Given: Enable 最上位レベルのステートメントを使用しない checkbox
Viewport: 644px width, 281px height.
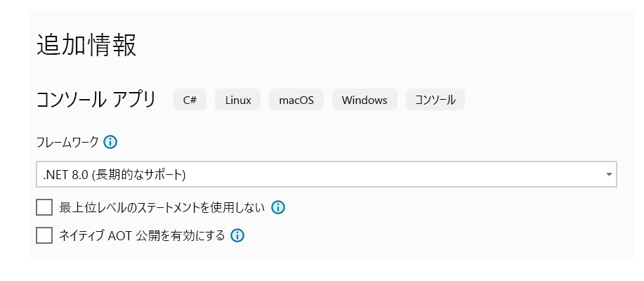Looking at the screenshot, I should tap(44, 207).
